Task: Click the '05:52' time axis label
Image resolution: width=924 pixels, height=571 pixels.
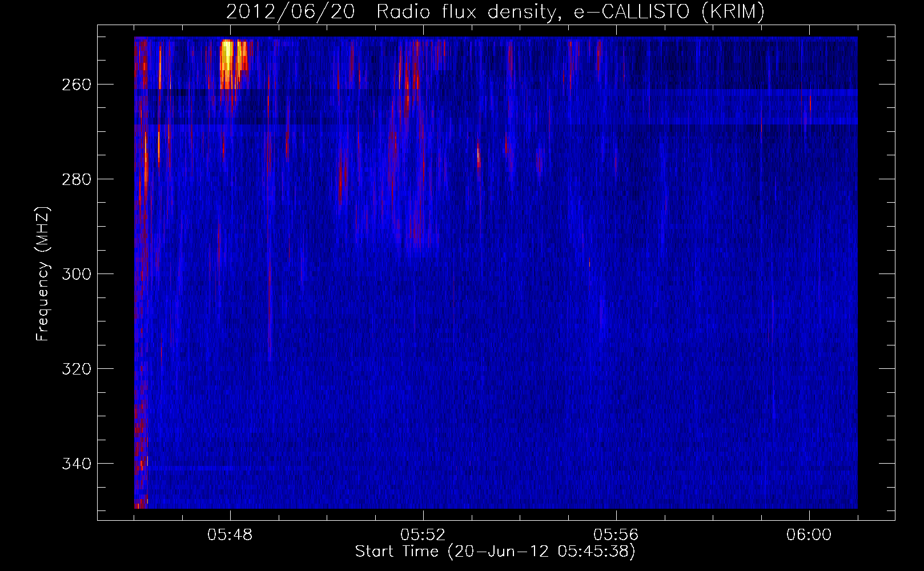Action: click(423, 535)
